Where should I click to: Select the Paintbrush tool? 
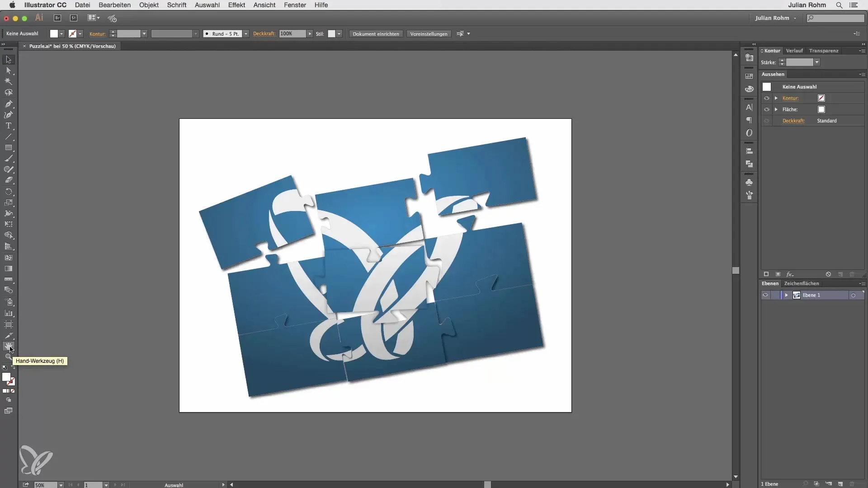tap(9, 159)
